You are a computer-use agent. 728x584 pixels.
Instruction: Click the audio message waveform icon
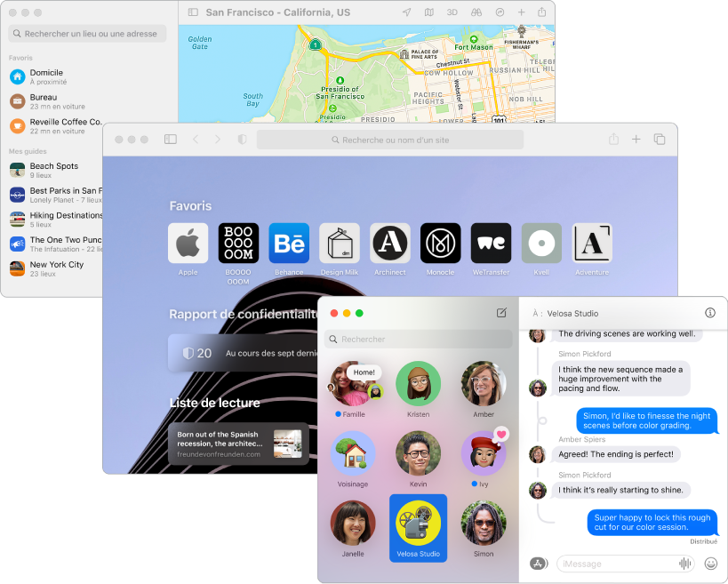point(685,563)
